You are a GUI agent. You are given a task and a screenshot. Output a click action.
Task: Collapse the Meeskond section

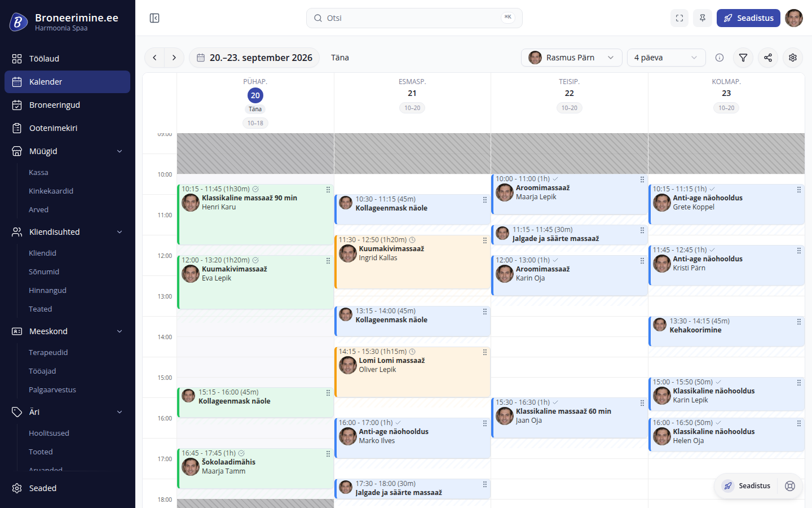point(120,331)
